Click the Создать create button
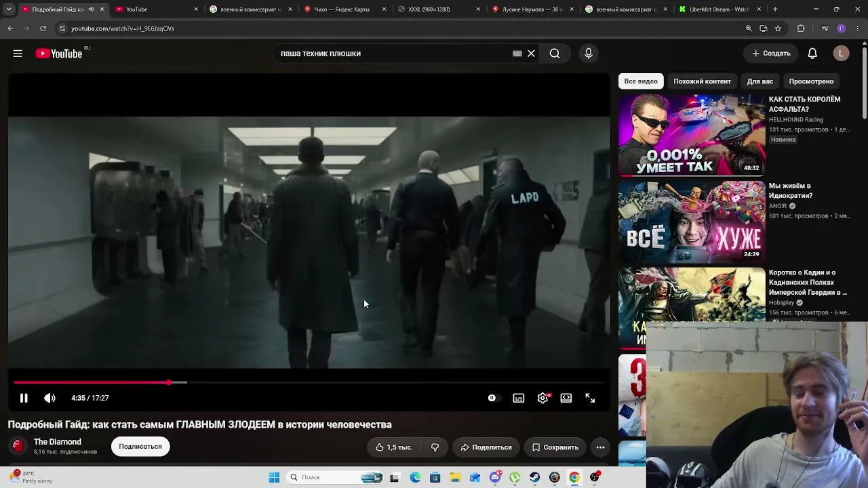868x488 pixels. (772, 54)
